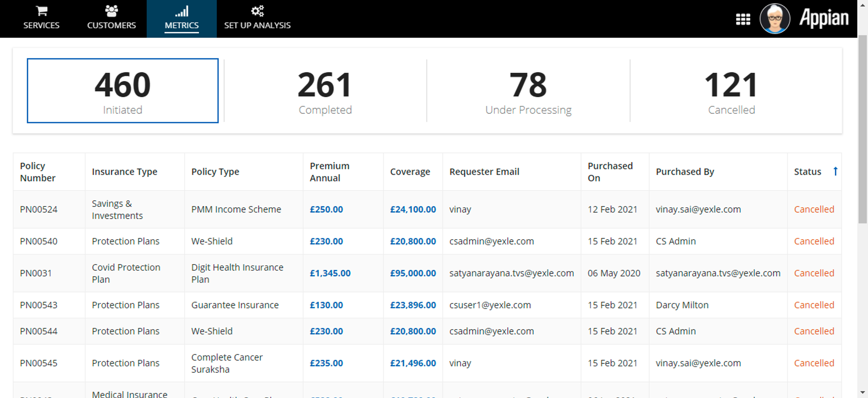The width and height of the screenshot is (868, 398).
Task: Select the Metrics bar chart icon
Action: click(x=182, y=11)
